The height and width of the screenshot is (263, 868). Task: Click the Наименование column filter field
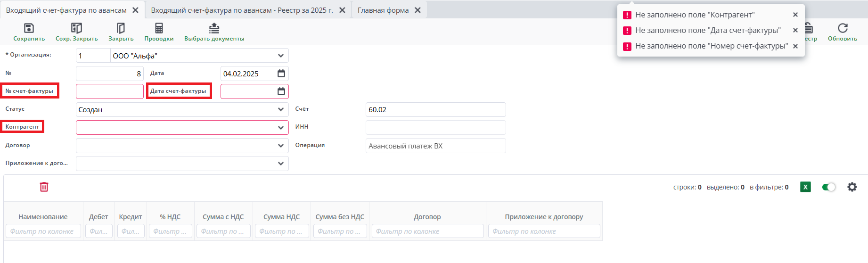43,231
